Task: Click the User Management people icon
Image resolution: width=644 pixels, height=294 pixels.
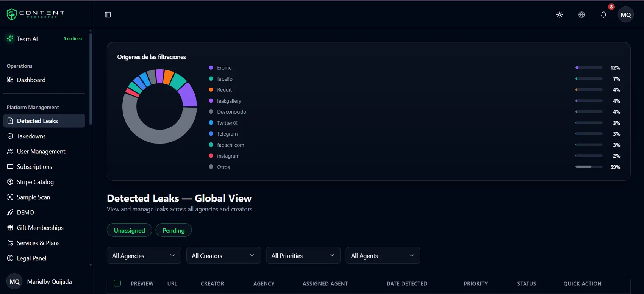Action: tap(10, 151)
